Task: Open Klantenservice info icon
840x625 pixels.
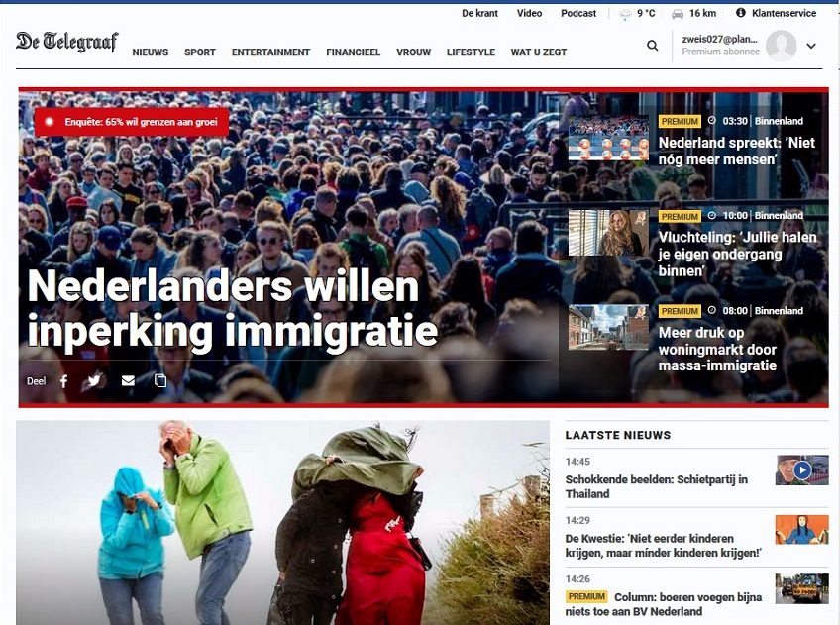Action: [740, 12]
